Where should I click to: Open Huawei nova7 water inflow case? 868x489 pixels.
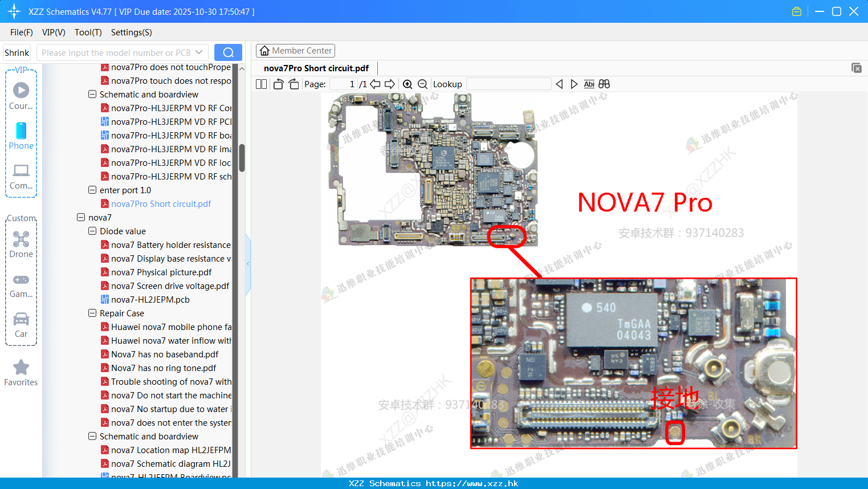tap(166, 341)
